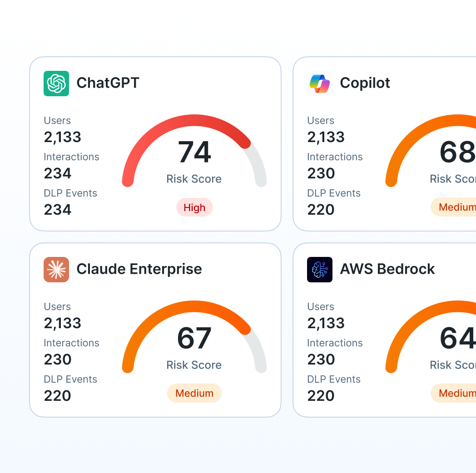Click Claude Enterprise risk score 67

(194, 338)
